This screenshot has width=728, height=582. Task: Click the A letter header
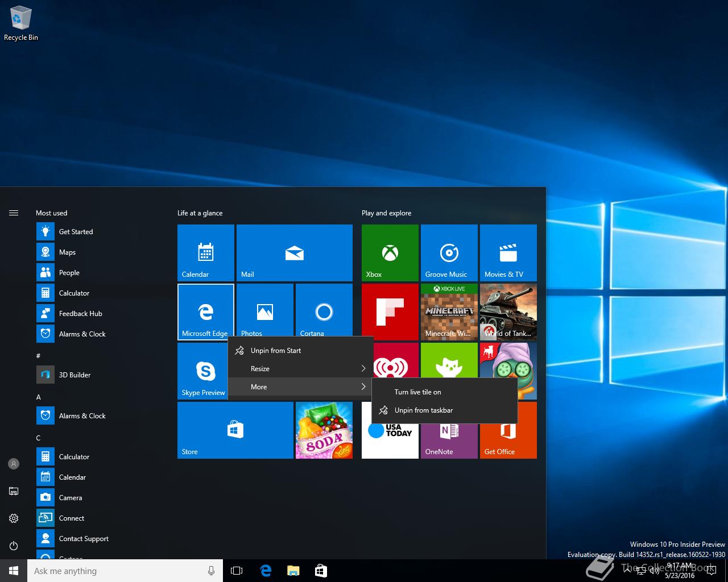pos(39,397)
